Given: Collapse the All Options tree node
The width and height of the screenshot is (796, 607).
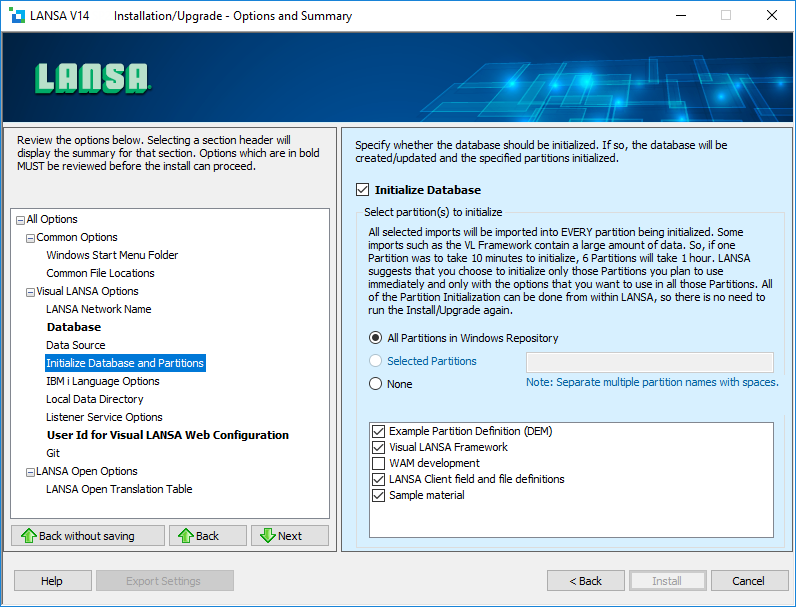Looking at the screenshot, I should [x=20, y=220].
